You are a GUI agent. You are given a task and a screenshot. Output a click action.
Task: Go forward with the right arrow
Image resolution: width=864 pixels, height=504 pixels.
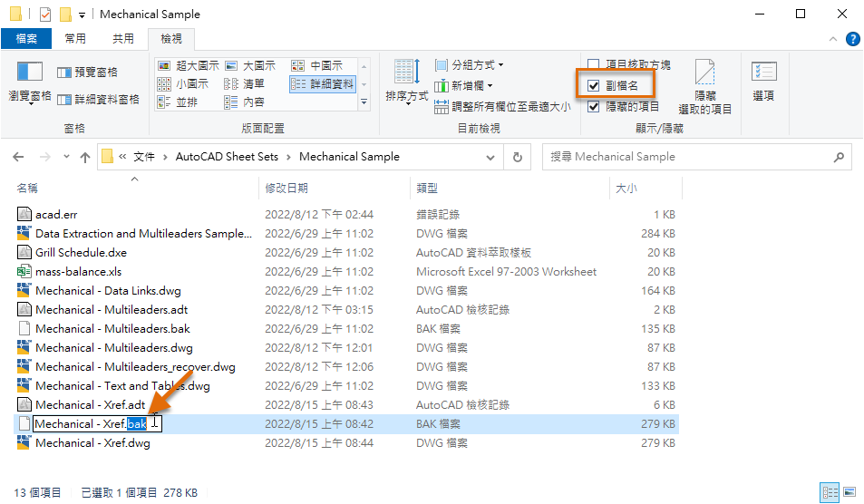[x=45, y=157]
